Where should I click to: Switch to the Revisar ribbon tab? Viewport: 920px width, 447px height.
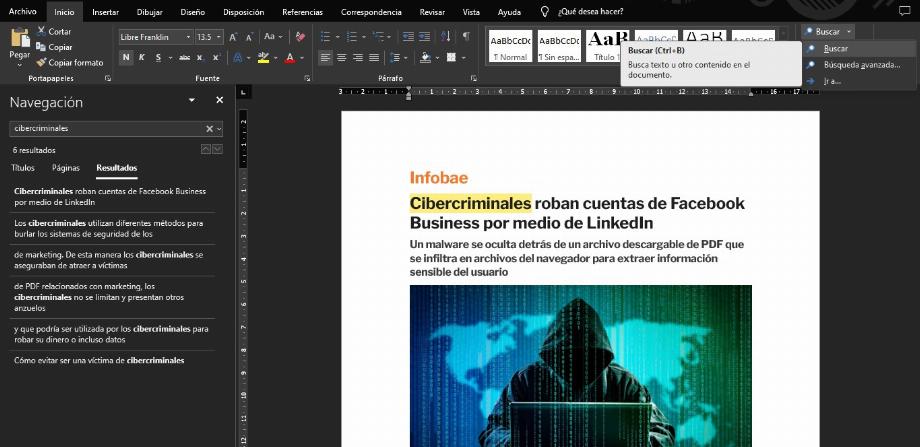pyautogui.click(x=432, y=12)
